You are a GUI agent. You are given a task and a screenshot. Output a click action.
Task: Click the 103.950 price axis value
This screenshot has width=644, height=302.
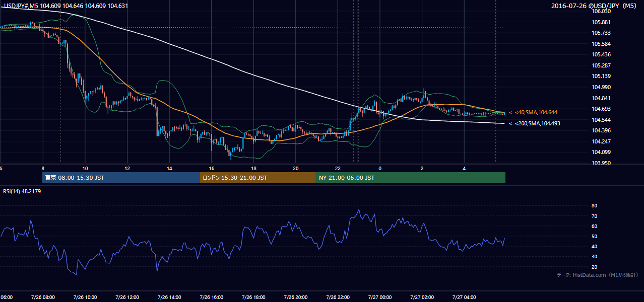coord(602,163)
